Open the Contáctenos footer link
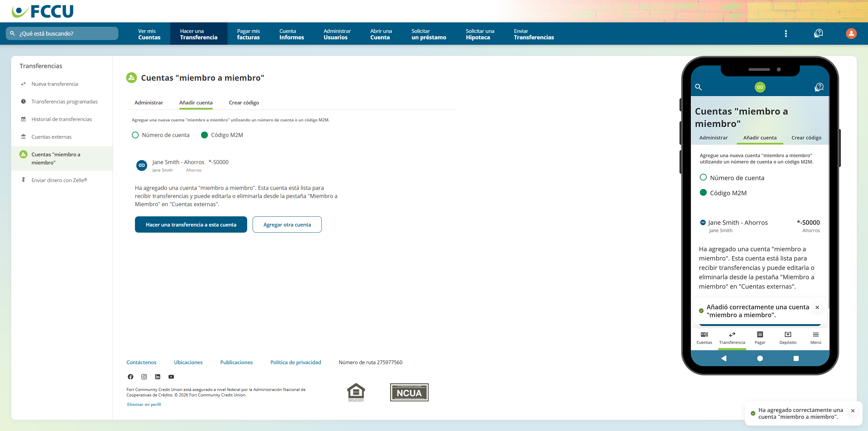The height and width of the screenshot is (431, 868). coord(141,362)
